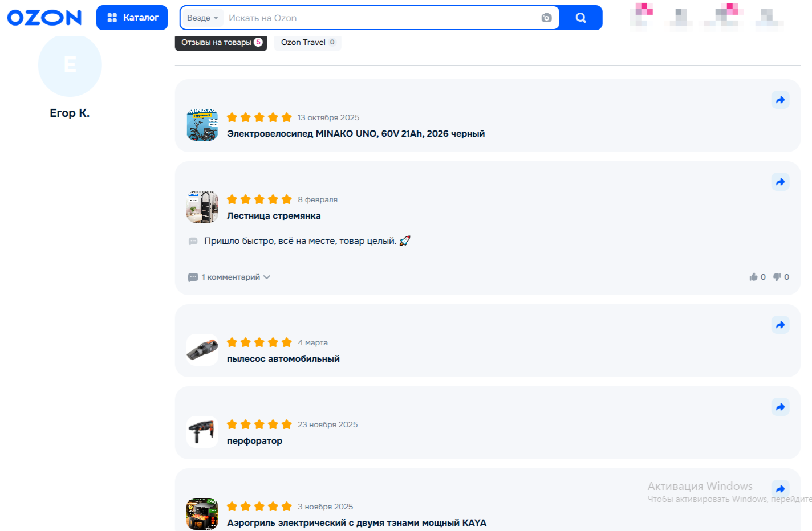Open перфоратор product title
812x531 pixels.
(255, 441)
